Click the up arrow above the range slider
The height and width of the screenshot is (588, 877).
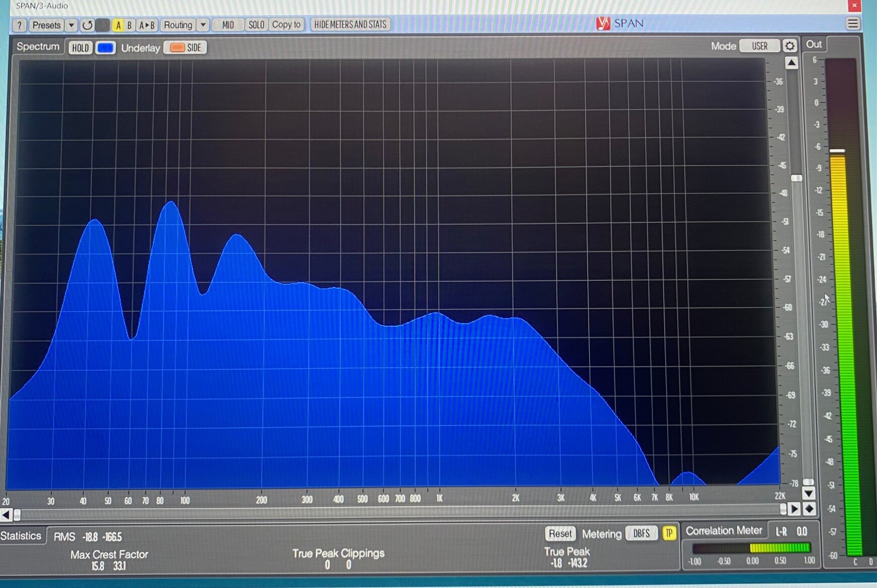coord(791,63)
